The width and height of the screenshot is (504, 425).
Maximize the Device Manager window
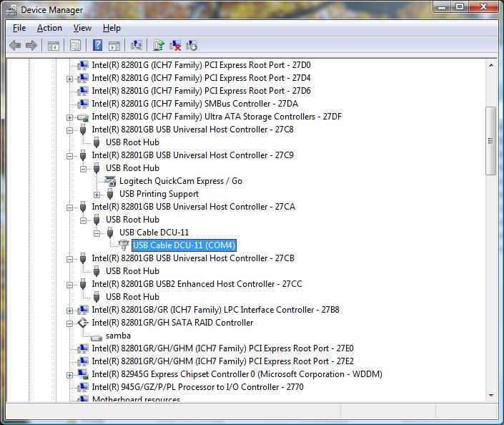point(460,6)
